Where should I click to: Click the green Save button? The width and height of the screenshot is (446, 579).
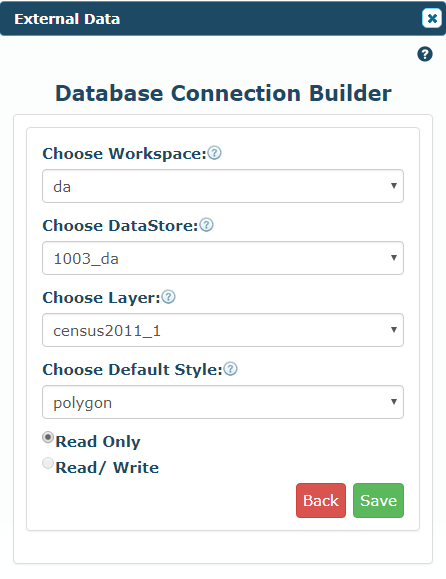click(378, 501)
